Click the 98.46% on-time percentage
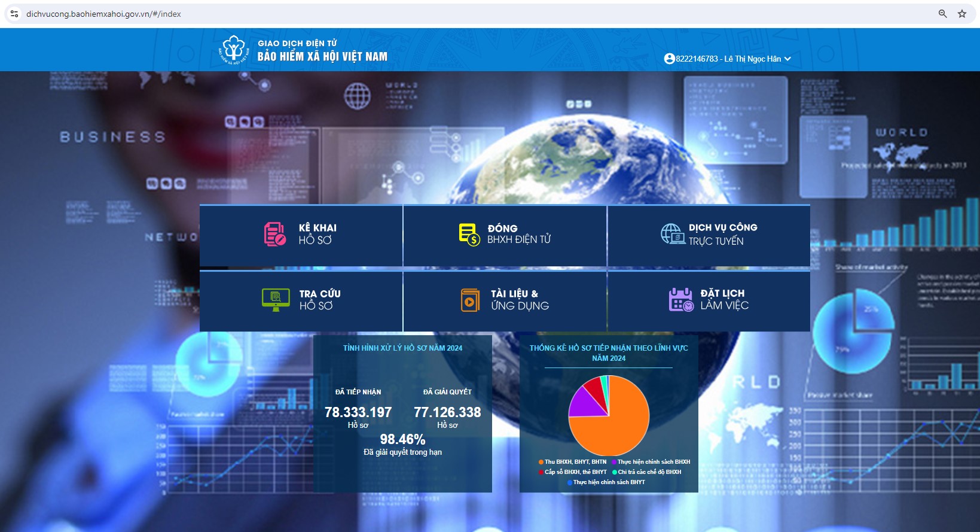Viewport: 980px width, 532px height. pos(402,439)
